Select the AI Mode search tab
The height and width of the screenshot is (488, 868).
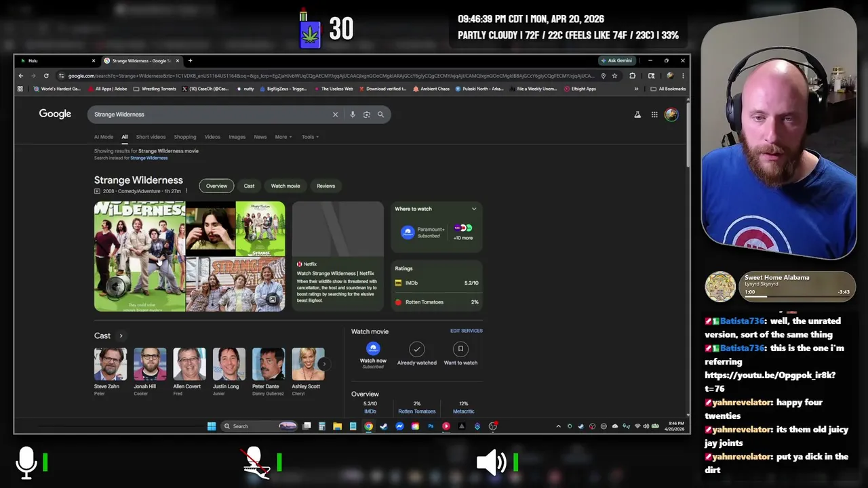click(104, 137)
